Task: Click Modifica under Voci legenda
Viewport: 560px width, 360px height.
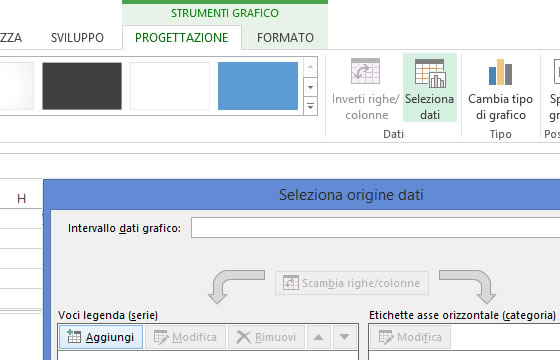Action: tap(185, 337)
